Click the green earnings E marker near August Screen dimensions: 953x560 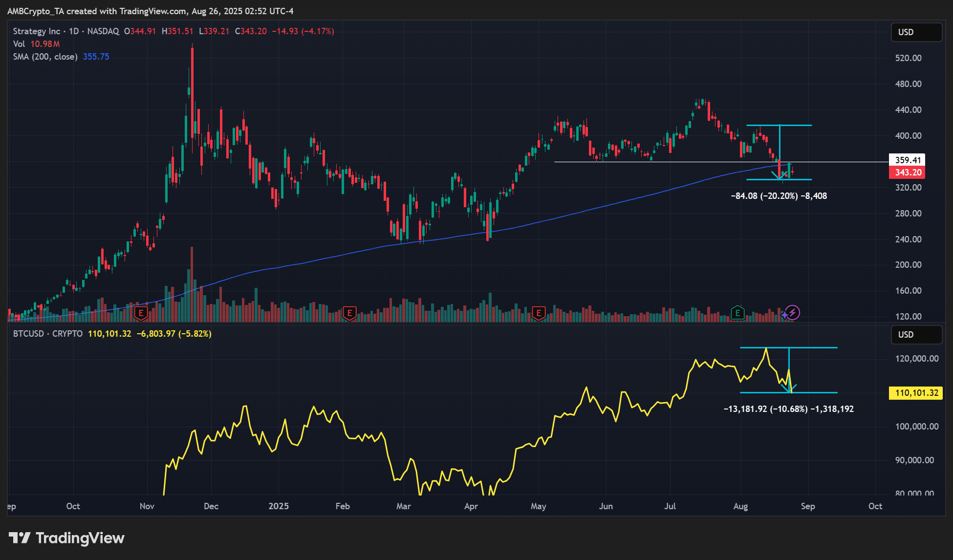tap(737, 313)
